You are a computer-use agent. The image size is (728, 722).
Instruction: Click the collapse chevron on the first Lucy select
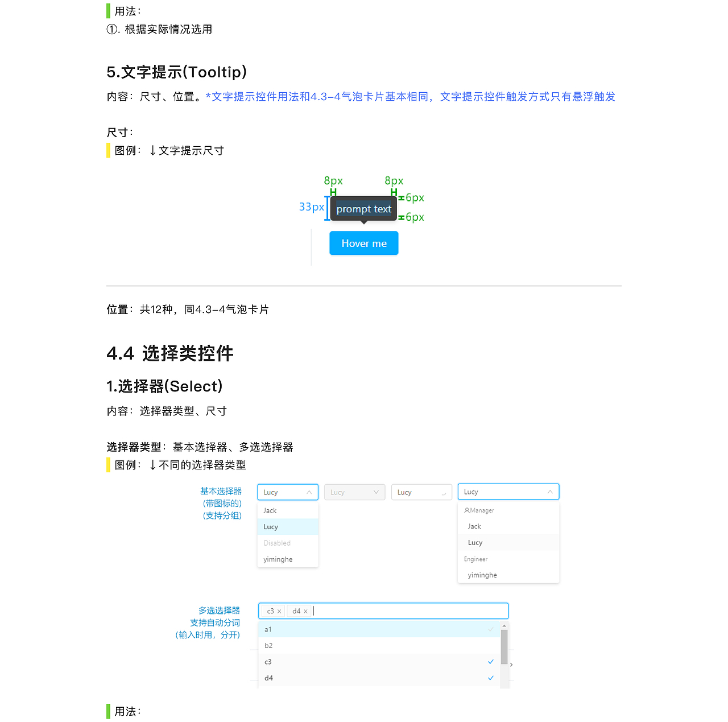tap(309, 492)
